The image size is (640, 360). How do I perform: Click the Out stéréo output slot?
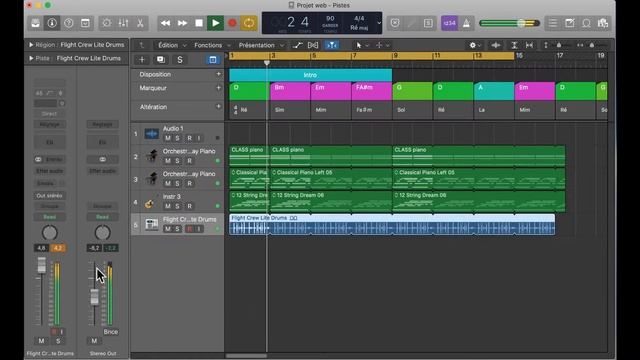[49, 196]
